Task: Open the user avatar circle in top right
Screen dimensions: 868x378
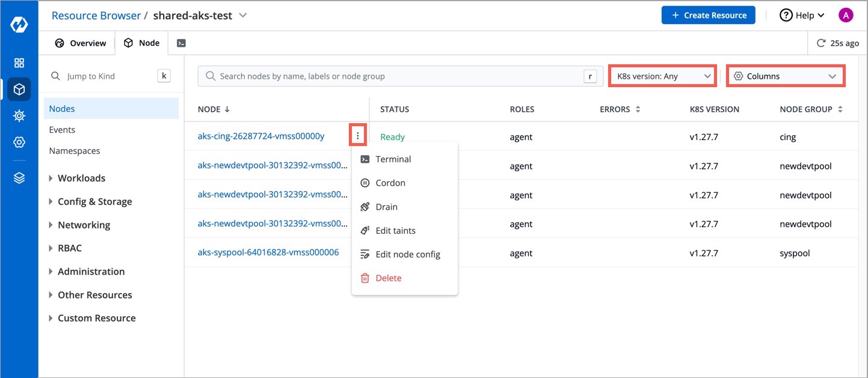Action: coord(846,14)
